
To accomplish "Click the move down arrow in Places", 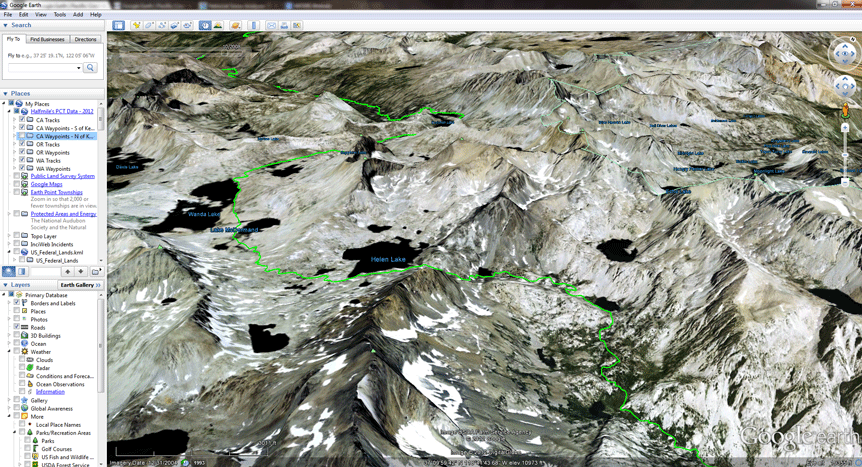I will 81,271.
